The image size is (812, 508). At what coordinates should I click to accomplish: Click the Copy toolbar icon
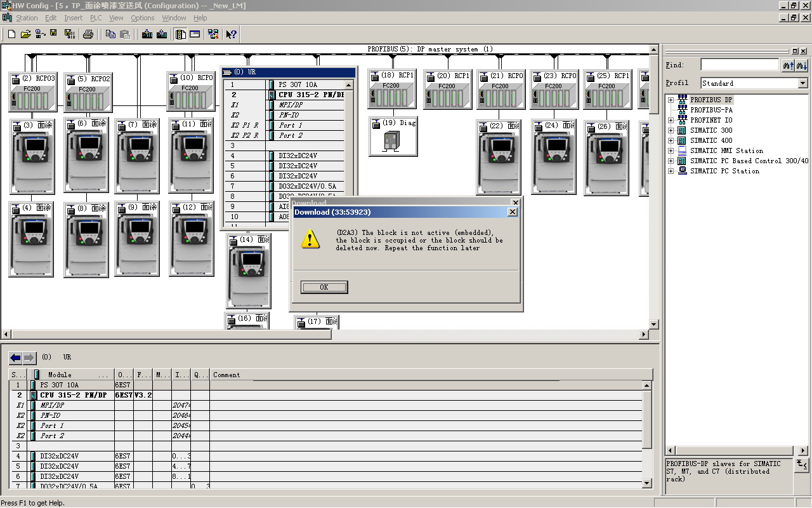click(111, 34)
